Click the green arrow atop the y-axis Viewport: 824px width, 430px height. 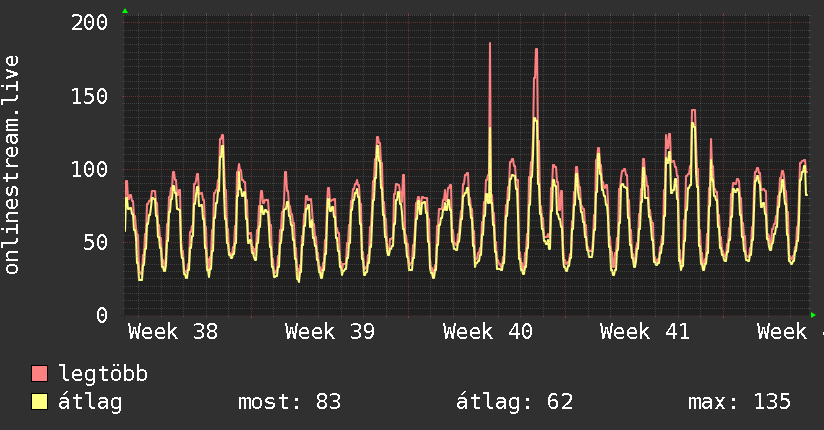coord(125,11)
